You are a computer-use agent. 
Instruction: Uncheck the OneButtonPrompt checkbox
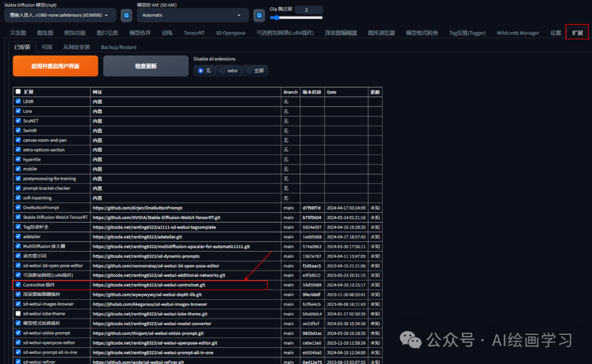[x=18, y=207]
